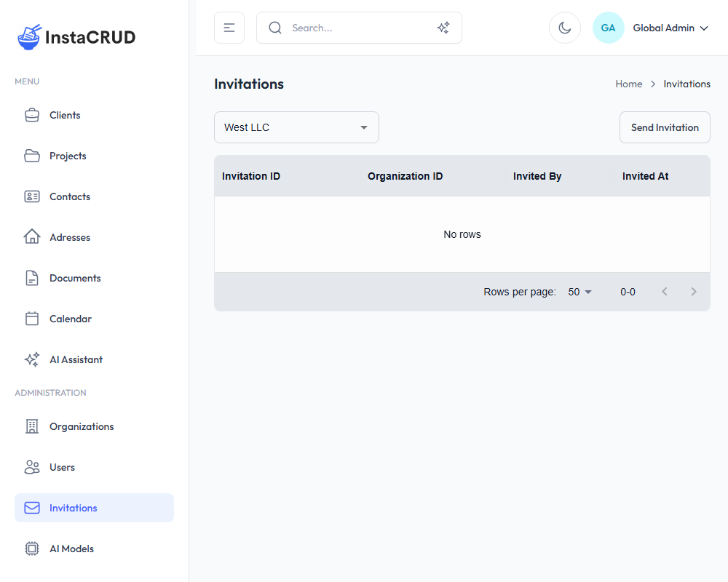Expand the Global Admin user menu
This screenshot has width=728, height=582.
click(670, 28)
